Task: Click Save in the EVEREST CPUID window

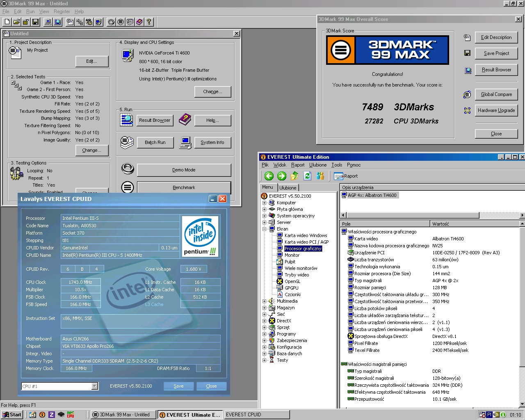Action: pos(178,386)
